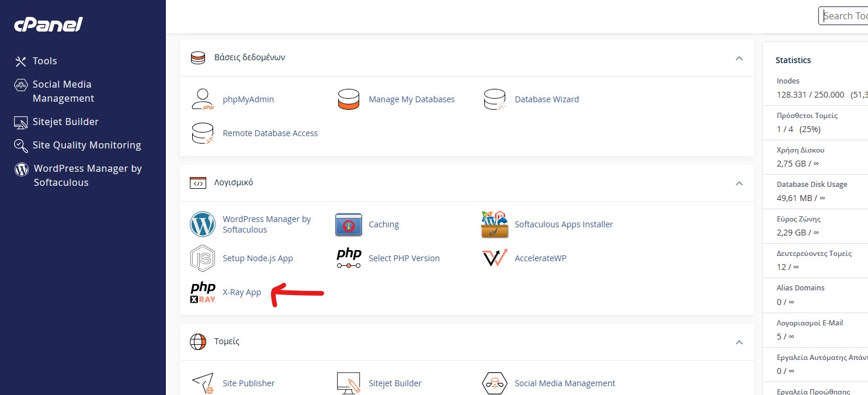This screenshot has width=868, height=395.
Task: Open the AccelerateWP icon
Action: pyautogui.click(x=495, y=258)
